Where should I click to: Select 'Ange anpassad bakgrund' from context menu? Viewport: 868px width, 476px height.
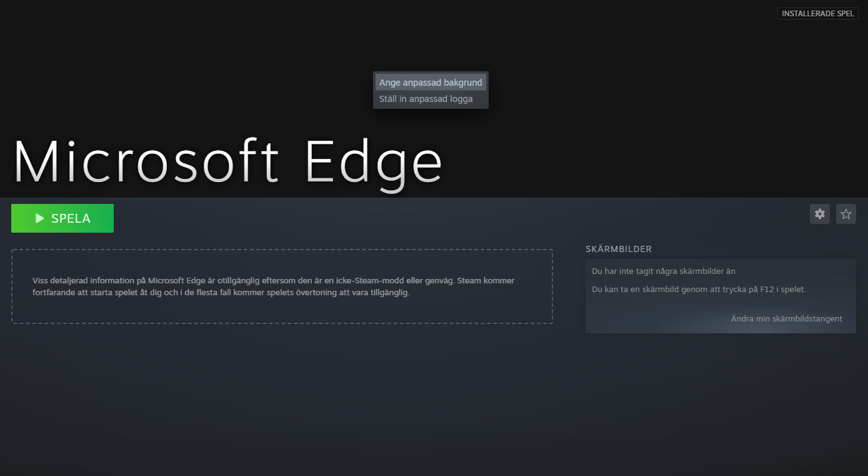click(431, 83)
